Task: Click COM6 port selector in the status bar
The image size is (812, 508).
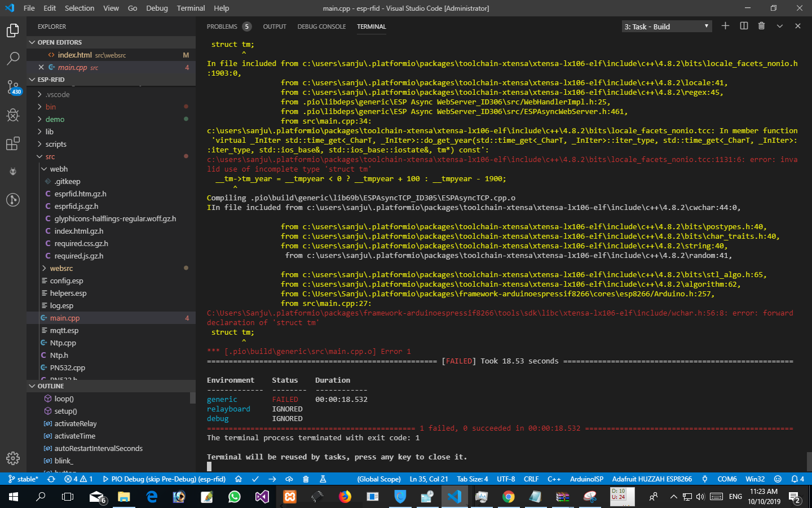Action: tap(727, 478)
